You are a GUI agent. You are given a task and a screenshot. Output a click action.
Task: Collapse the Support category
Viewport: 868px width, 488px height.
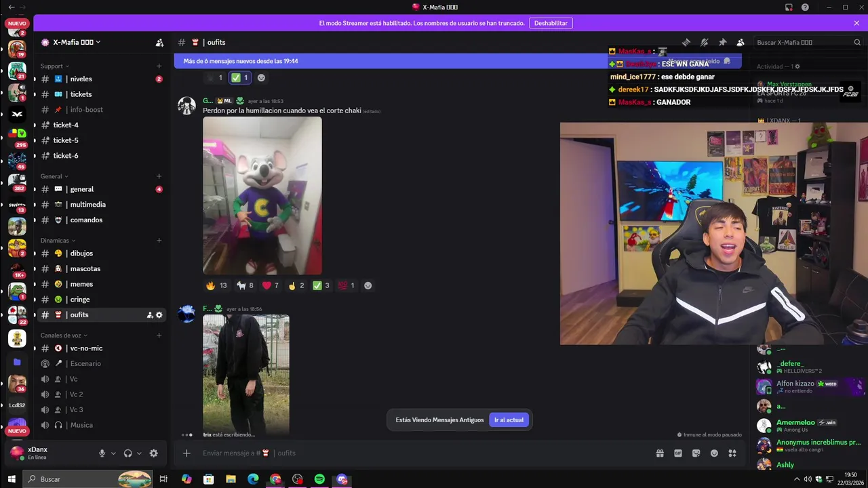click(55, 66)
